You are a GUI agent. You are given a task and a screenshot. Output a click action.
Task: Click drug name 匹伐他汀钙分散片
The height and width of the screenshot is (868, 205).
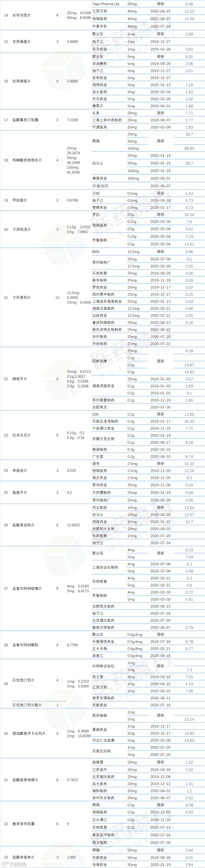27,705
